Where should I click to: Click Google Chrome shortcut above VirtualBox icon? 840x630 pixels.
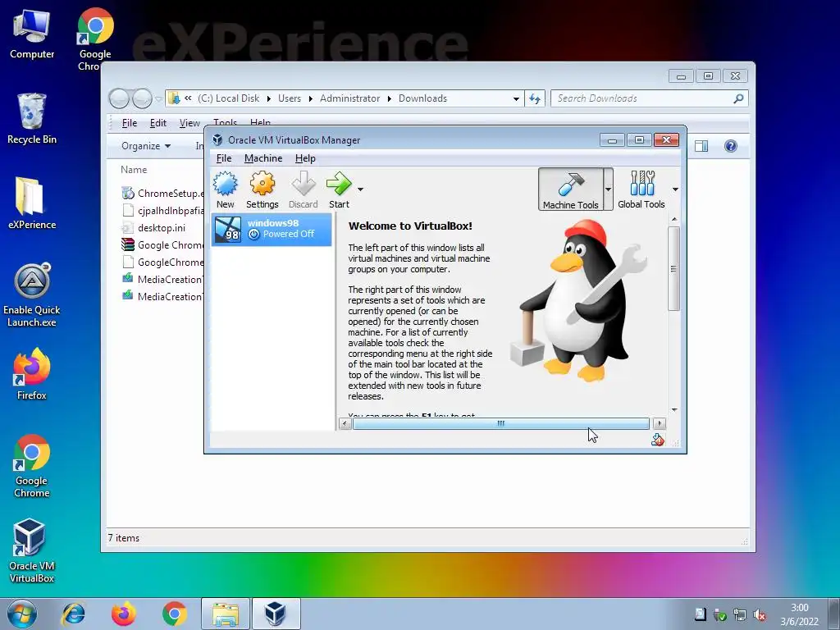(x=32, y=466)
